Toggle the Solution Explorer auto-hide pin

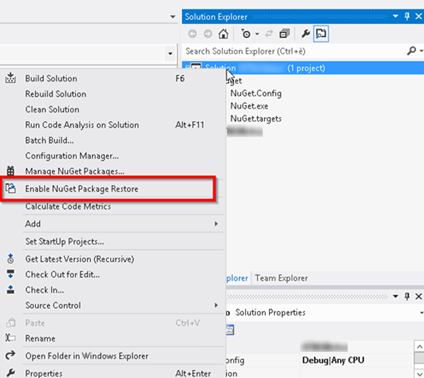[407, 16]
